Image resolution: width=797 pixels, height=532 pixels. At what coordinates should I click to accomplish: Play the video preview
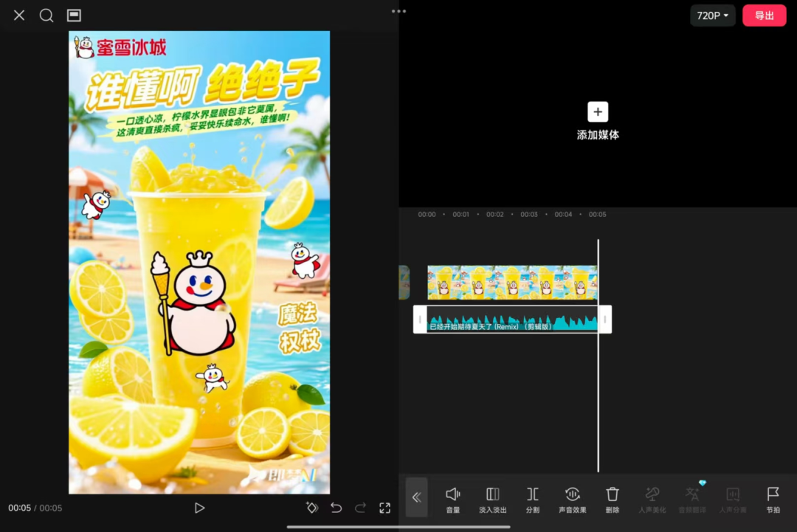(x=199, y=508)
